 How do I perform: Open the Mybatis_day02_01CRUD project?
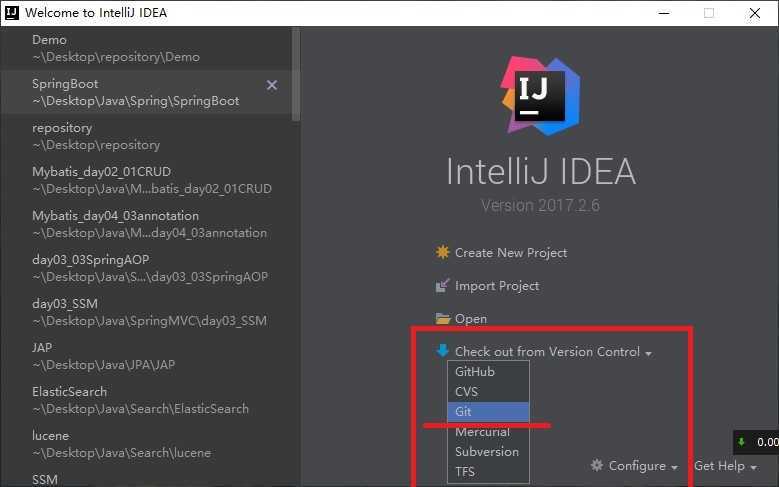[147, 180]
